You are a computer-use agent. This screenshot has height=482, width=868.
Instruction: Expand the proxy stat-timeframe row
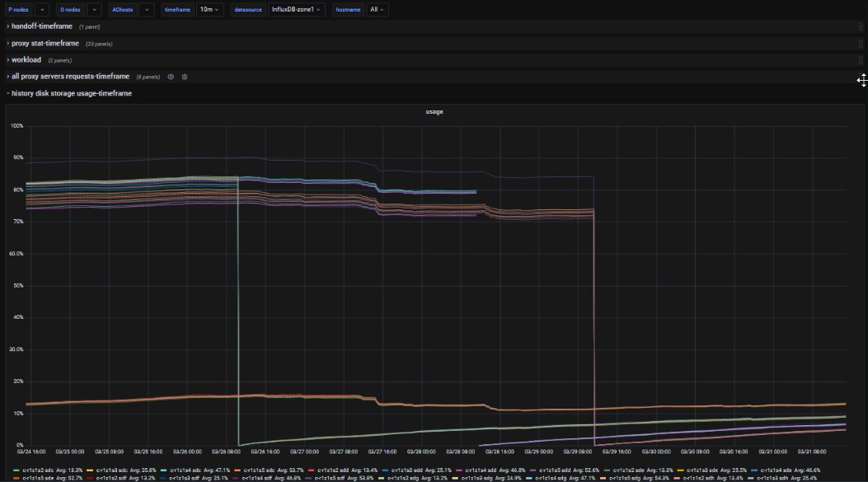point(45,43)
